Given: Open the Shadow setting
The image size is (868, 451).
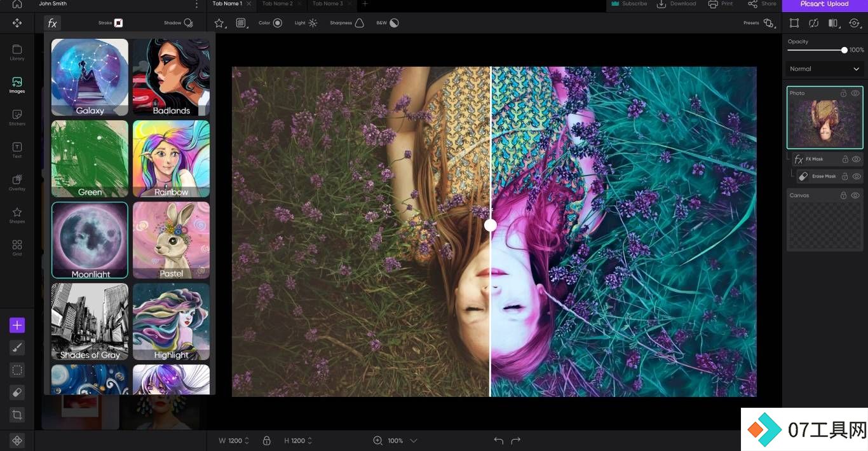Looking at the screenshot, I should pyautogui.click(x=179, y=23).
